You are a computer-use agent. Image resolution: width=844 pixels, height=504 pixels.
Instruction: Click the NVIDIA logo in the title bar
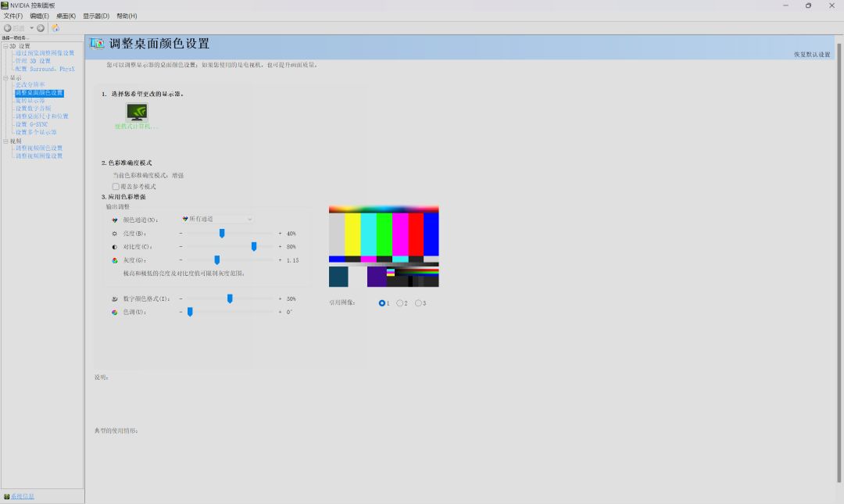5,5
